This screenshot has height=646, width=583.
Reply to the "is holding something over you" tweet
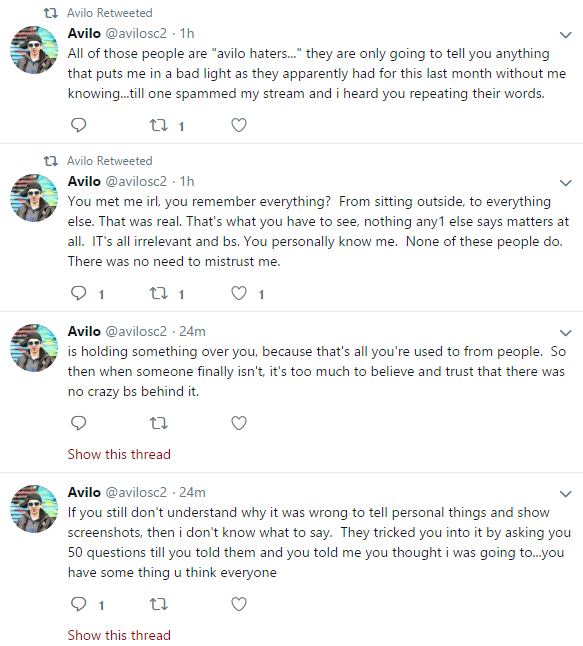pyautogui.click(x=78, y=423)
